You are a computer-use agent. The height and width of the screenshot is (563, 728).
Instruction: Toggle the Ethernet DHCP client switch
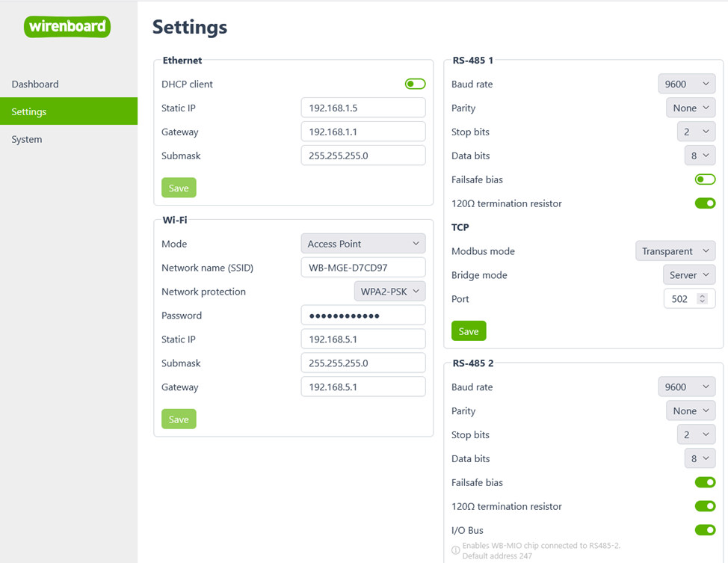coord(415,84)
